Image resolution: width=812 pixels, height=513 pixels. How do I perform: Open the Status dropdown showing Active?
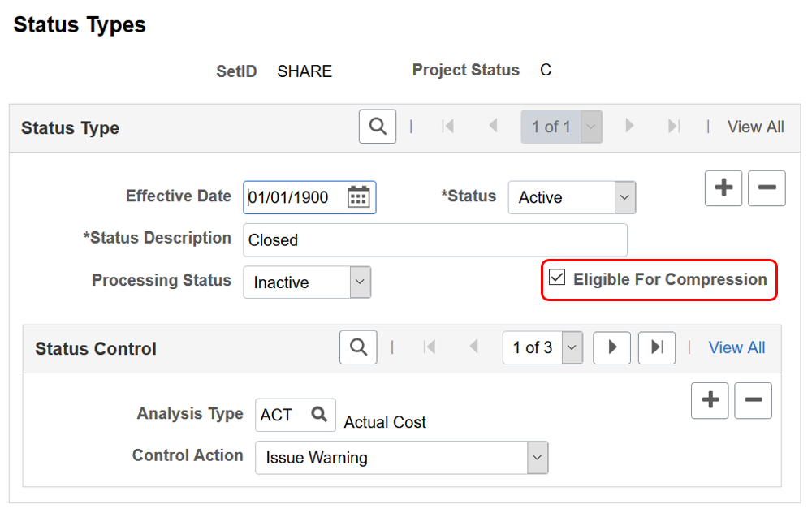click(572, 197)
